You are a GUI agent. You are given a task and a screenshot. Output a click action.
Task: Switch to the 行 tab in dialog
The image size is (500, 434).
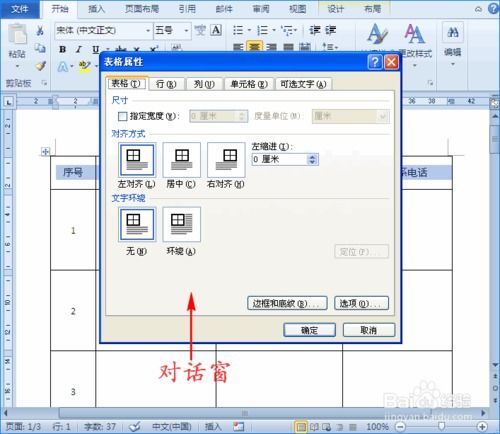coord(166,84)
